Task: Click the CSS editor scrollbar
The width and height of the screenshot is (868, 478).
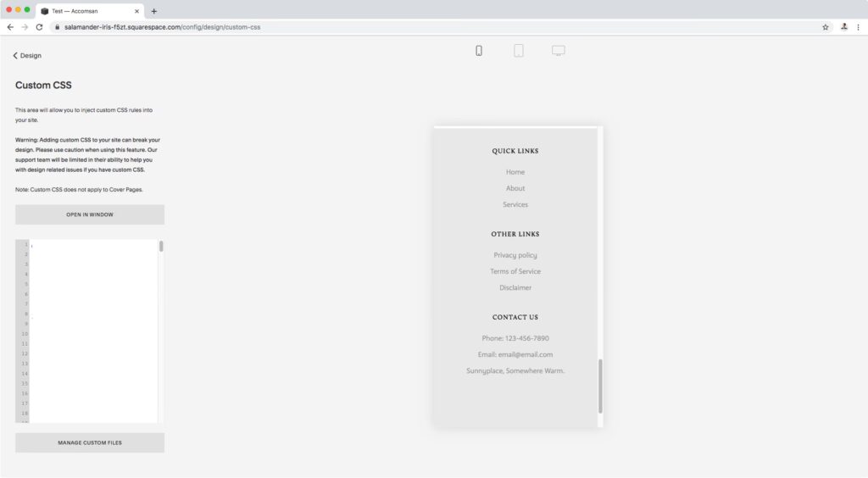Action: [161, 247]
